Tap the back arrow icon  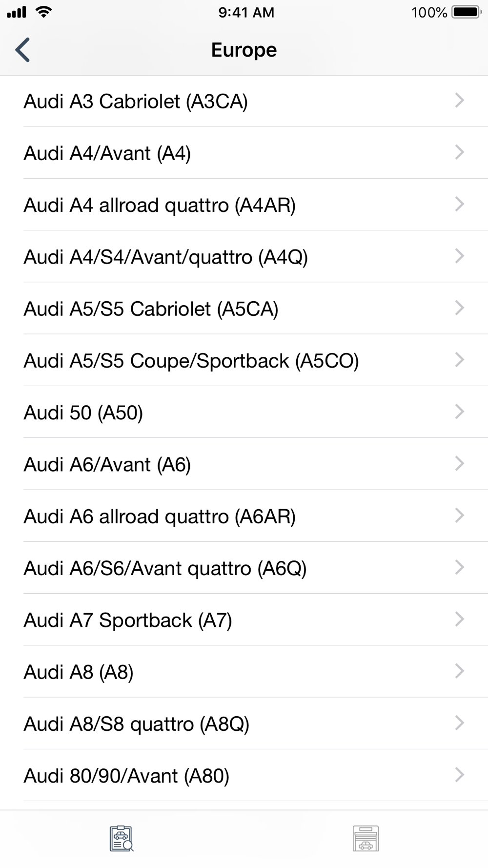tap(23, 50)
